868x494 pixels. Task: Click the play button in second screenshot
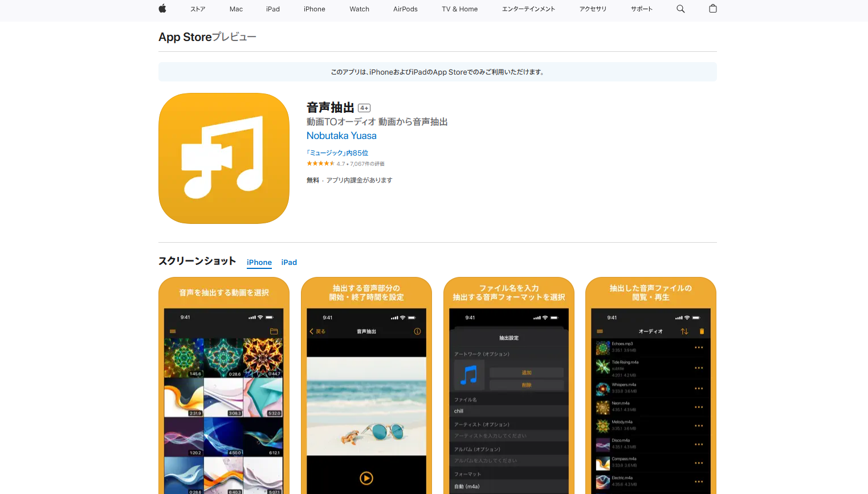(x=366, y=478)
